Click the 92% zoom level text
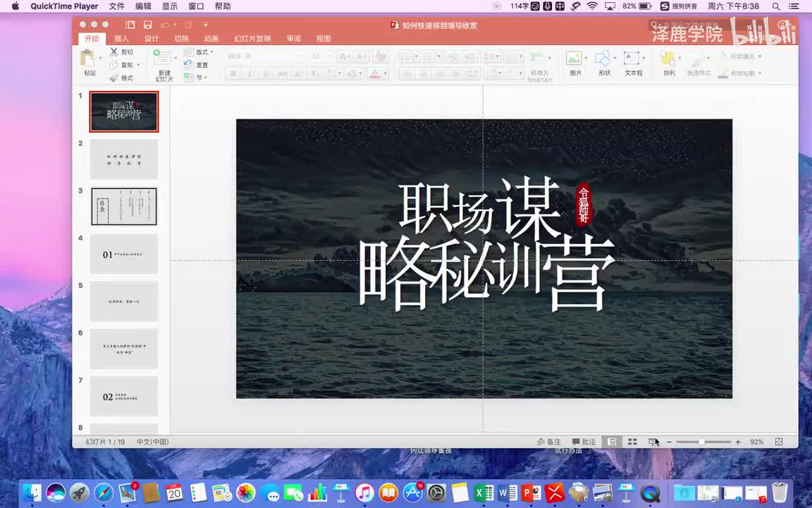The image size is (812, 508). tap(756, 442)
